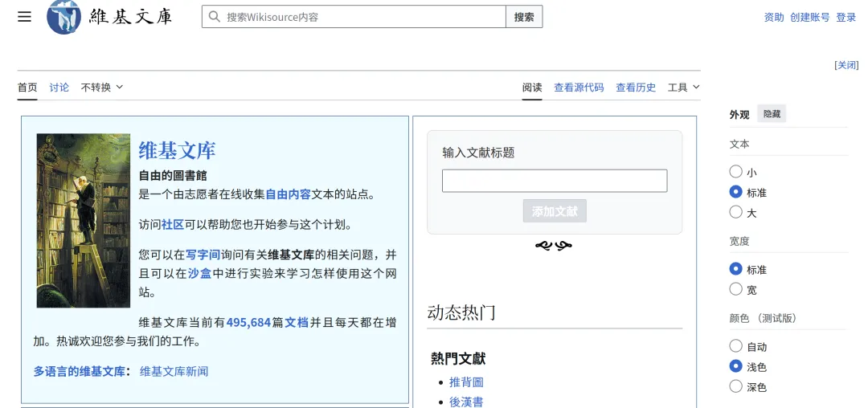This screenshot has height=408, width=868.
Task: Select the 自动 color mode
Action: pyautogui.click(x=735, y=347)
